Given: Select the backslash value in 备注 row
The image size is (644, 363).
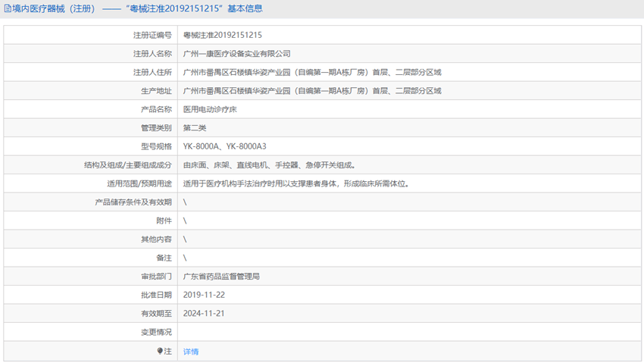Looking at the screenshot, I should coord(185,258).
